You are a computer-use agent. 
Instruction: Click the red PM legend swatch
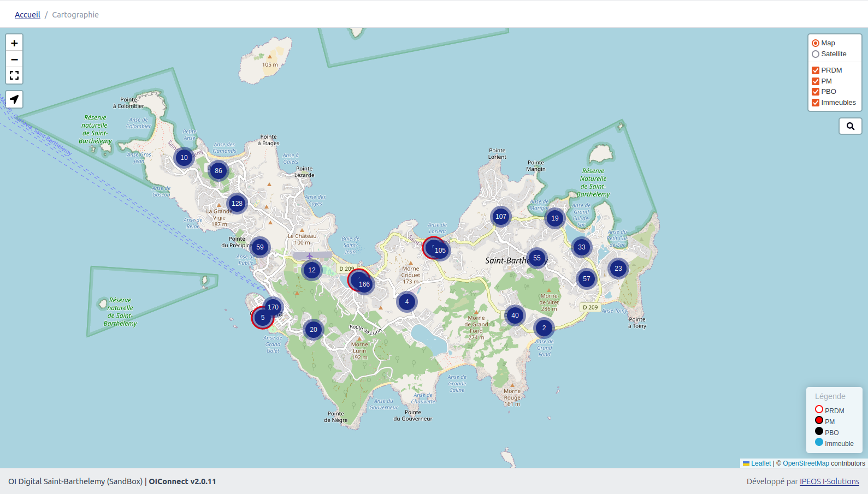pyautogui.click(x=819, y=420)
